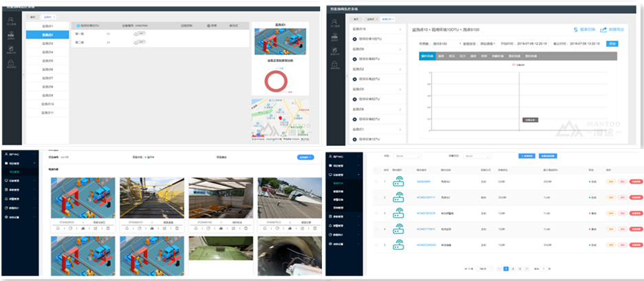Image resolution: width=644 pixels, height=281 pixels.
Task: Click the 数据导出 data export icon
Action: point(603,30)
